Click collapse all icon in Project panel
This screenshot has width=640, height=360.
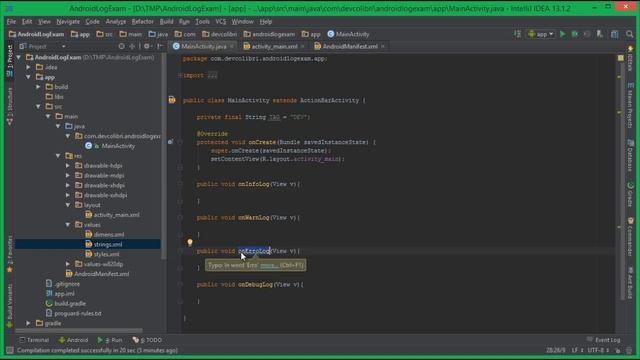132,47
